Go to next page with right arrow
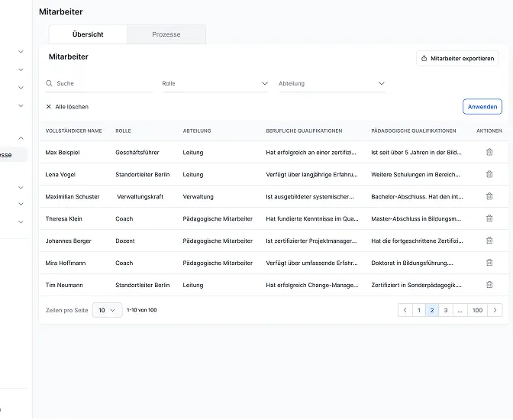This screenshot has width=513, height=420. [x=495, y=310]
